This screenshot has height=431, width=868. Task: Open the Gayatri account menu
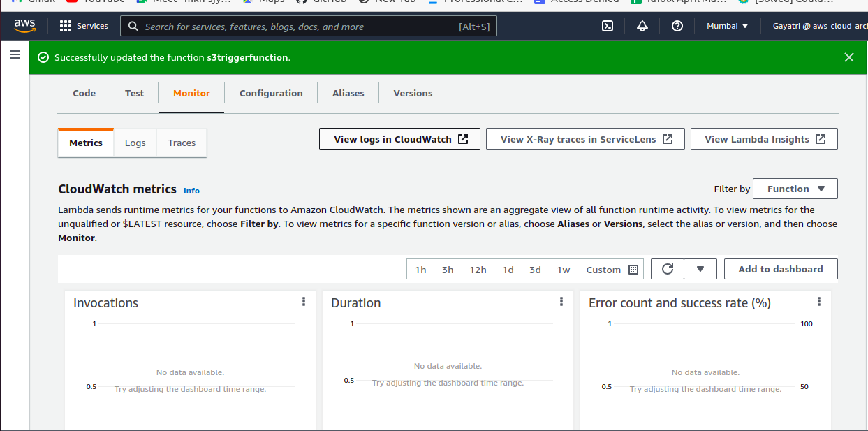click(x=819, y=26)
